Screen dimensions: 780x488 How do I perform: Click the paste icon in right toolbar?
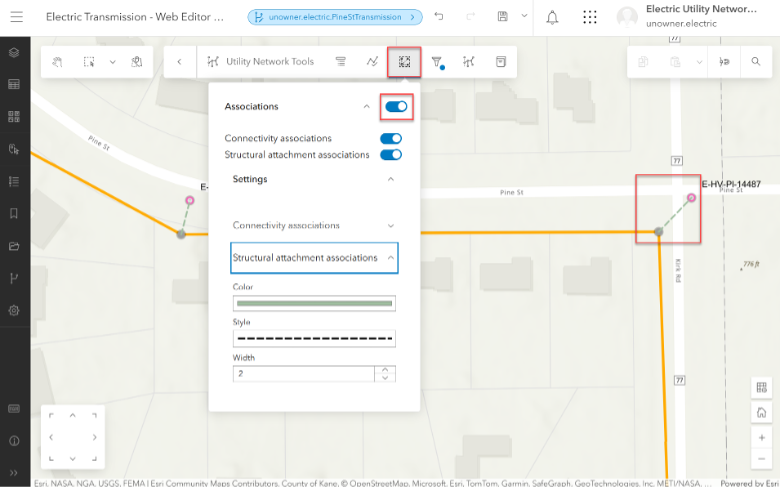pyautogui.click(x=675, y=62)
